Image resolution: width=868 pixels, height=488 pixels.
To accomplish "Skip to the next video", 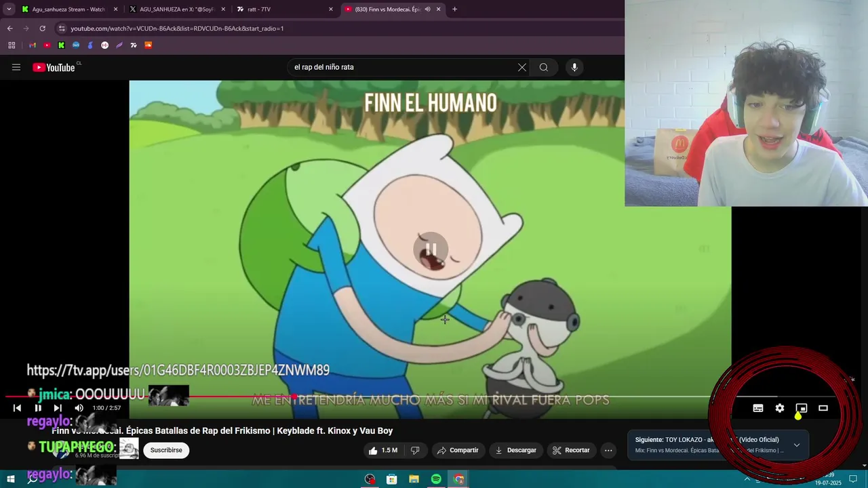I will click(58, 408).
